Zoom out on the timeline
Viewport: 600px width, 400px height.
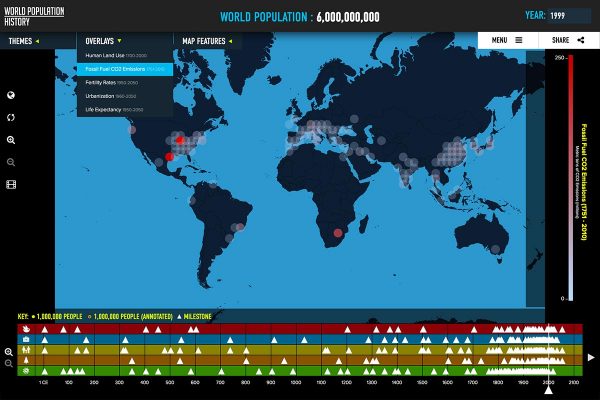pos(8,363)
